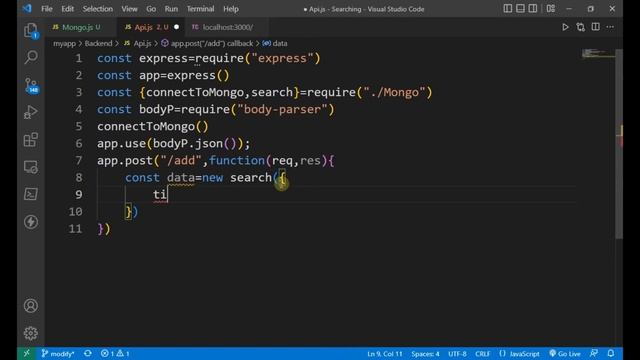Open the File menu
This screenshot has height=360, width=640.
click(x=47, y=9)
